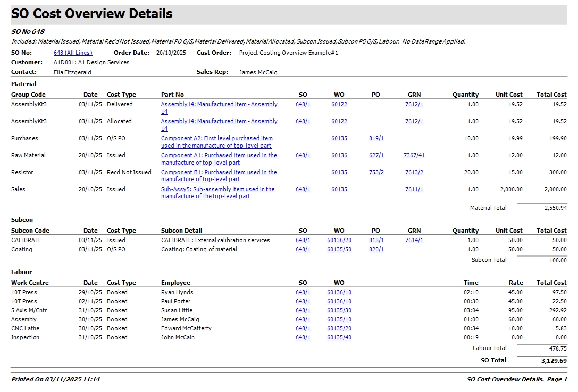Open Sub-Assy5 sub-assembly item link
Image resolution: width=578 pixels, height=392 pixels.
217,190
